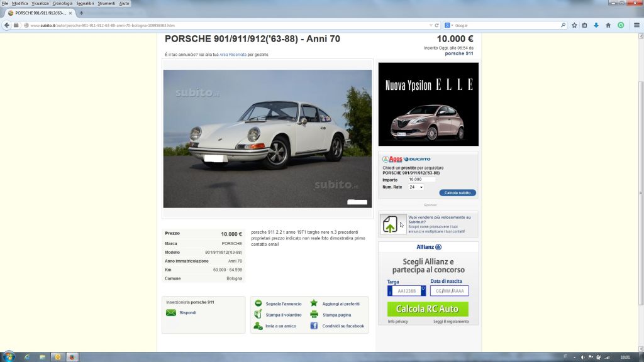Viewport: 644px width, 362px height.
Task: Open the Visualizza menu
Action: tap(40, 3)
